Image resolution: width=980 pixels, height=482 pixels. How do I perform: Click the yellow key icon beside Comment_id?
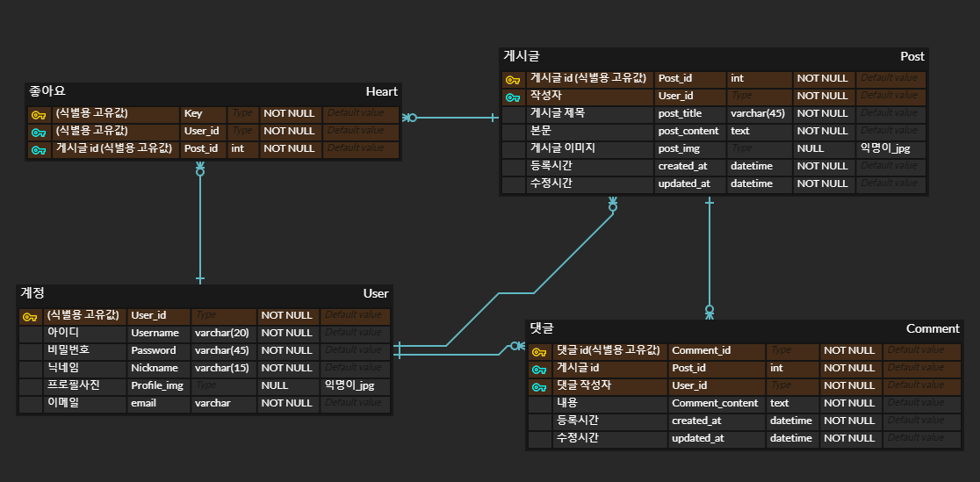click(539, 352)
